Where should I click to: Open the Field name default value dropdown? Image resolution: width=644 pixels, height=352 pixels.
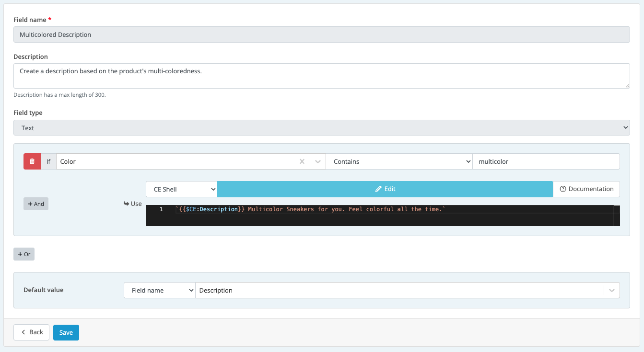pos(159,290)
